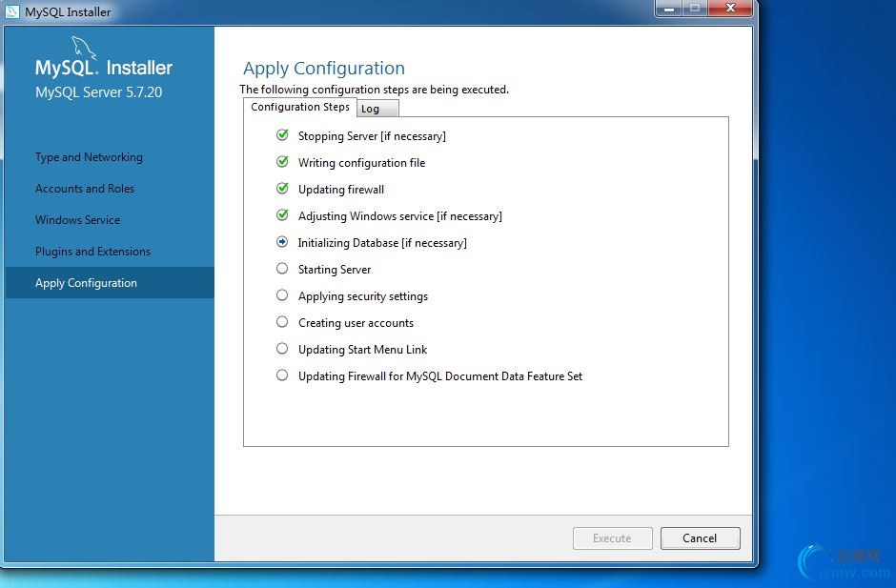896x588 pixels.
Task: Click 'Updating Firewall for MySQL Document Data Feature Set'
Action: [x=440, y=376]
